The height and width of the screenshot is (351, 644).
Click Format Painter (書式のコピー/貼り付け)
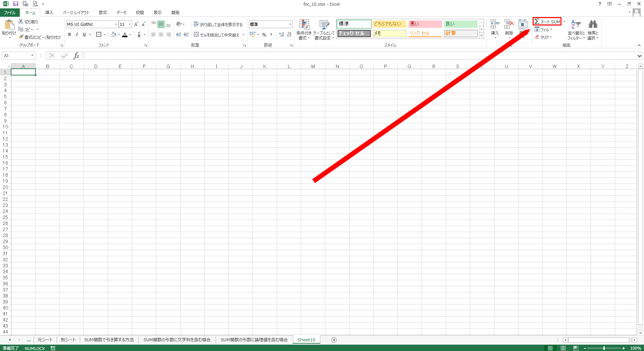pos(40,37)
